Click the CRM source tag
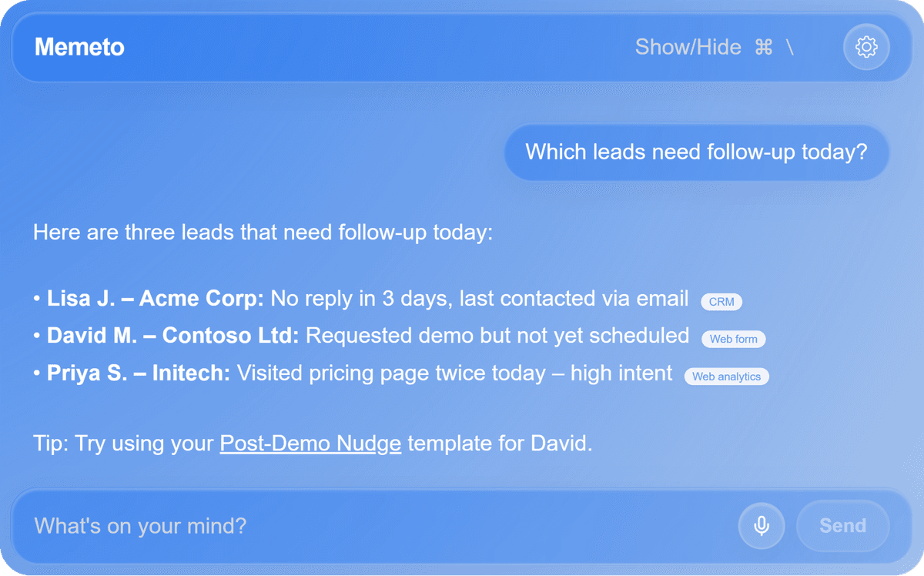 [721, 301]
